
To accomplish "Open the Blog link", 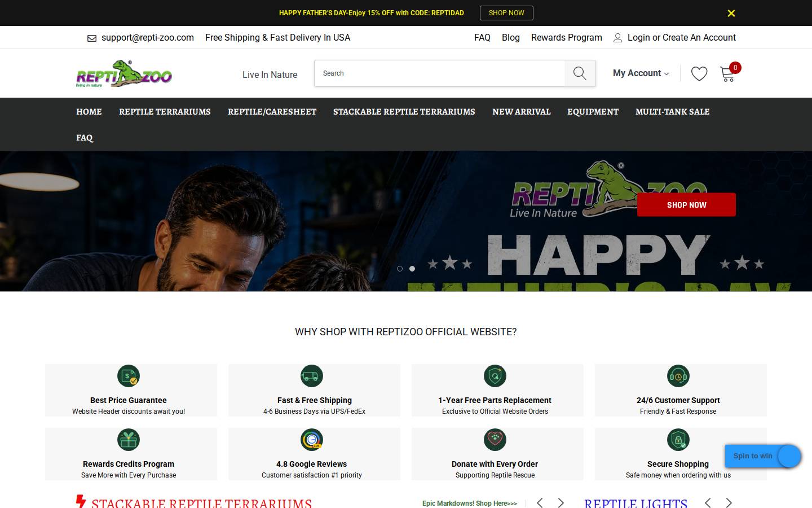I will (x=511, y=37).
